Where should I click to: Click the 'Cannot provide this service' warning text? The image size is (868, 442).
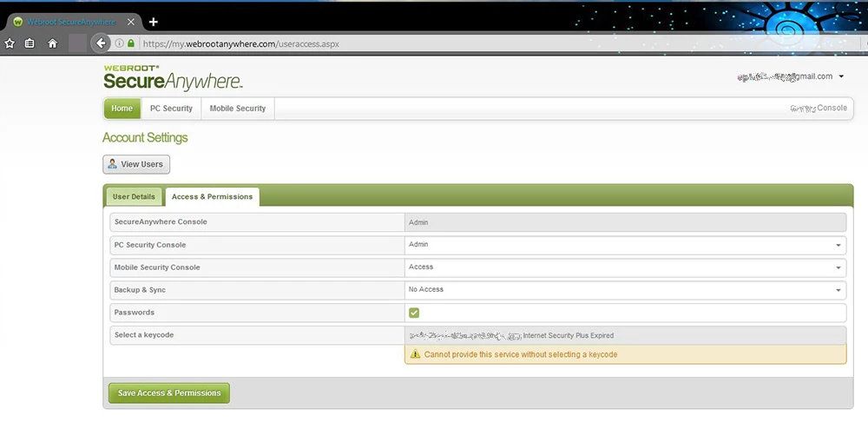(x=521, y=354)
